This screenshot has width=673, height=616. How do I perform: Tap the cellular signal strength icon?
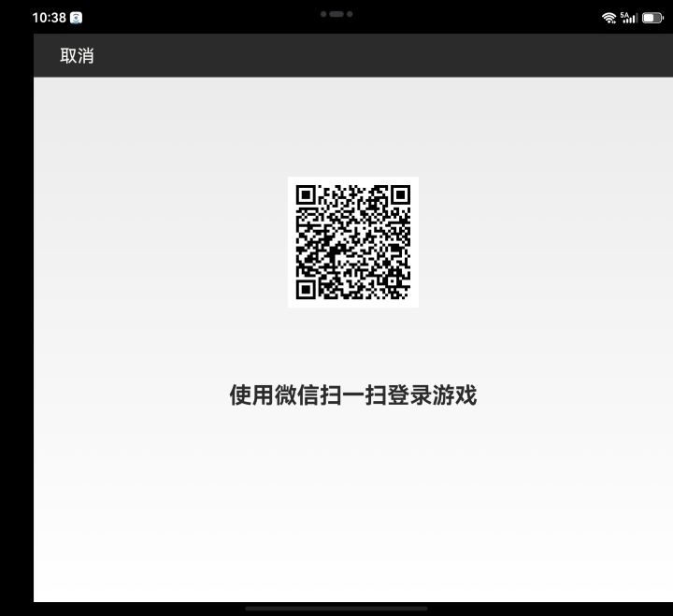click(629, 18)
